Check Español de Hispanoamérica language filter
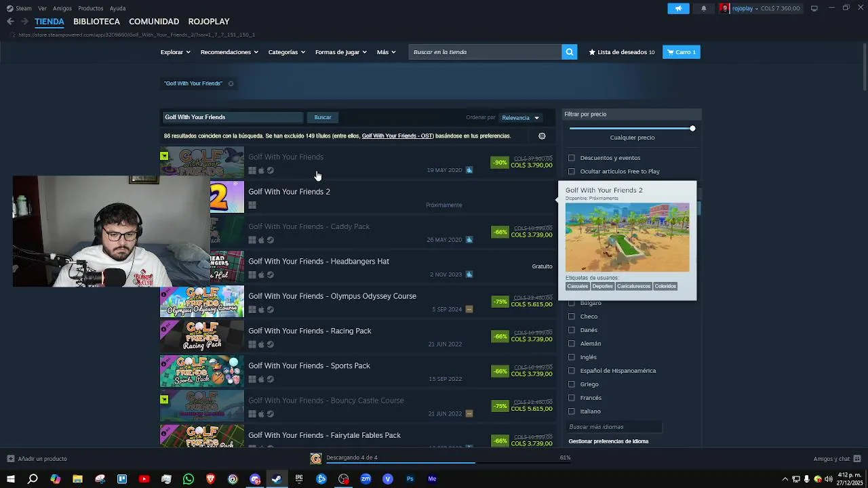The width and height of the screenshot is (868, 488). tap(572, 371)
